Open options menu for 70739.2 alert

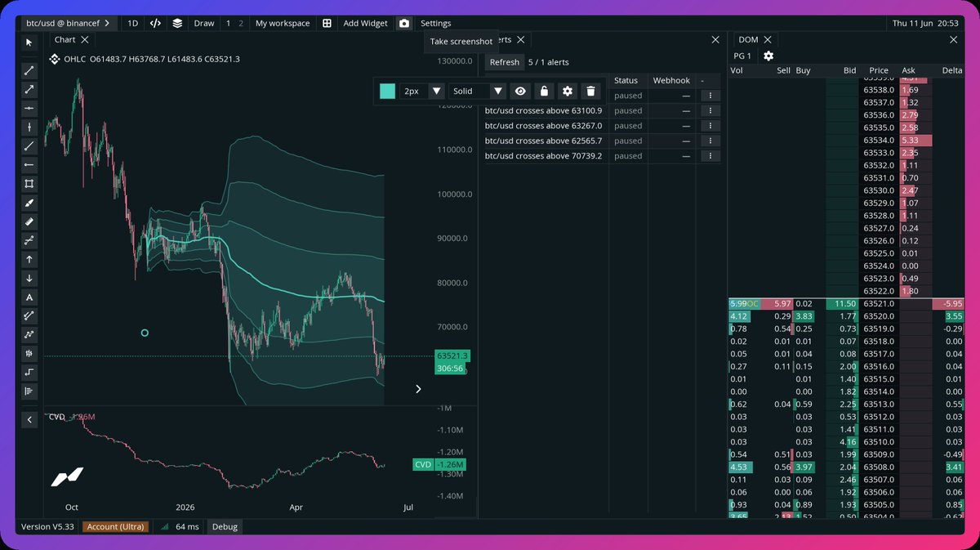tap(710, 155)
